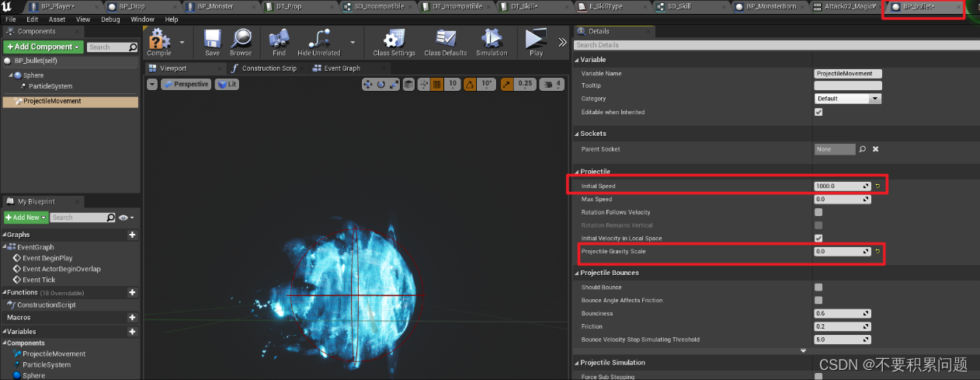
Task: Collapse the Variable section in Details
Action: coord(577,60)
